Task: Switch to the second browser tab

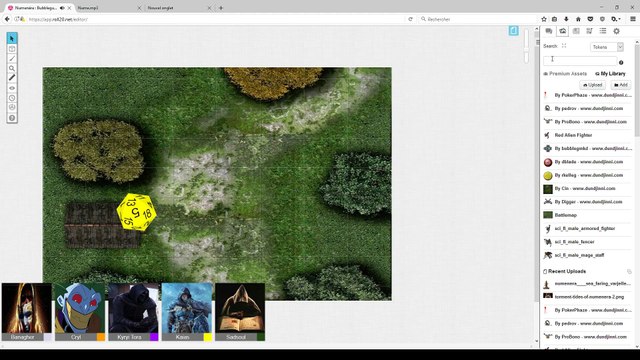Action: [x=109, y=8]
